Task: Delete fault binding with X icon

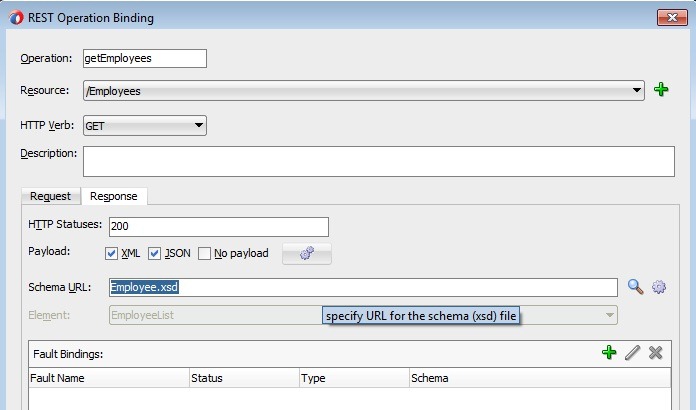Action: [x=656, y=353]
